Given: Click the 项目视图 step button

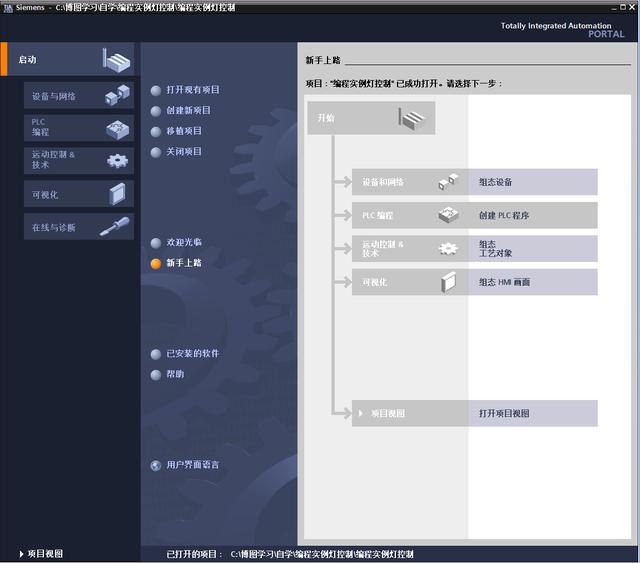Looking at the screenshot, I should click(409, 413).
